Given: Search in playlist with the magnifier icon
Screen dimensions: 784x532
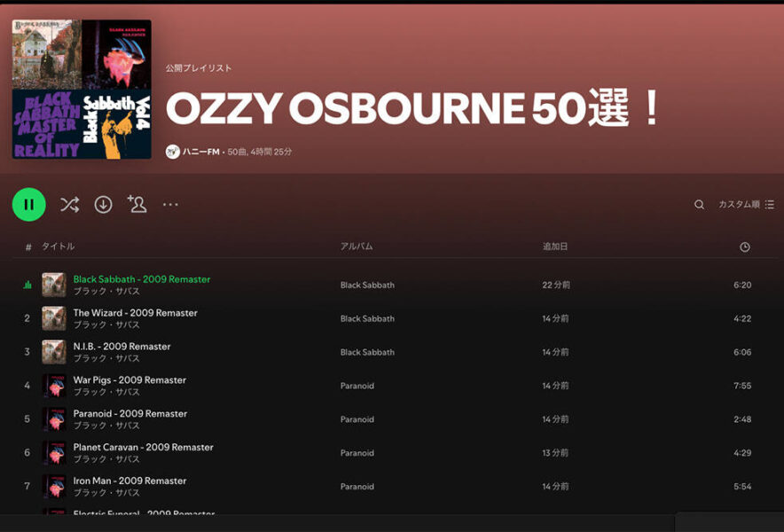Looking at the screenshot, I should tap(699, 205).
